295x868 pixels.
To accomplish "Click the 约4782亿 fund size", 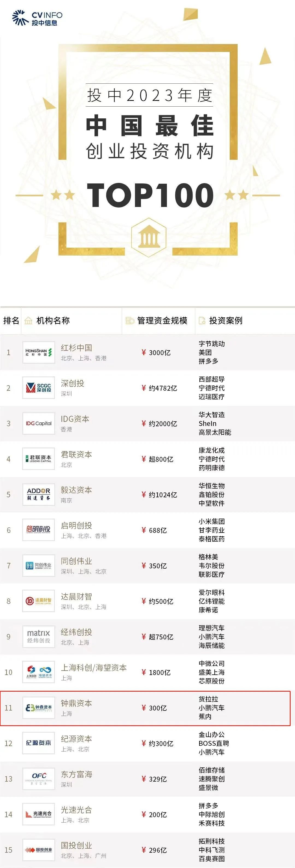I will (163, 388).
